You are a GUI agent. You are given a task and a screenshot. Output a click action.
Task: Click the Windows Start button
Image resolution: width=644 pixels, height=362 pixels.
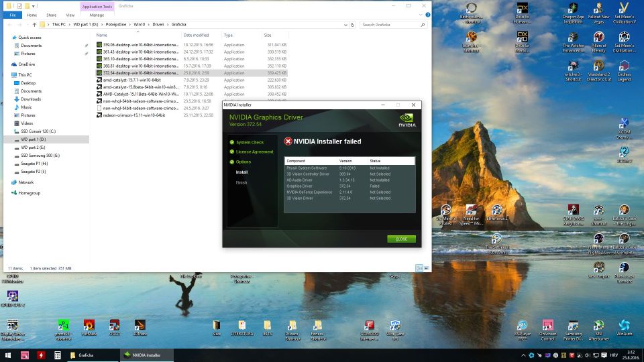[x=8, y=355]
